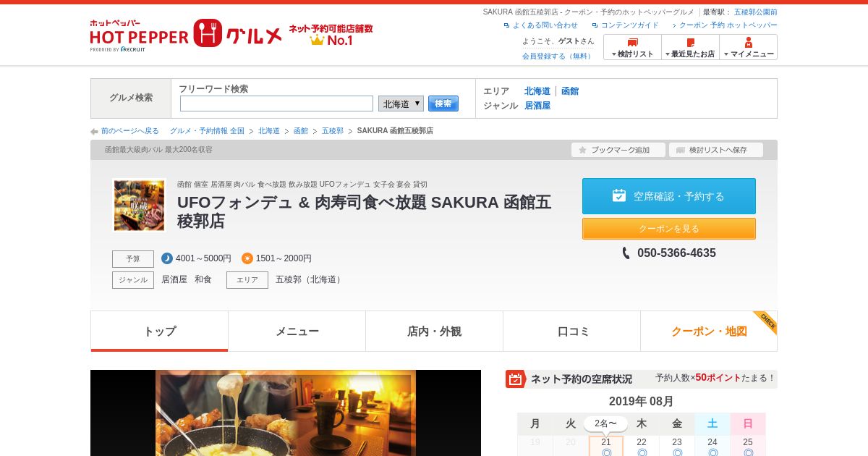Select the クーポン・地図 tab
Screen dimensions: 868x456
pos(709,332)
